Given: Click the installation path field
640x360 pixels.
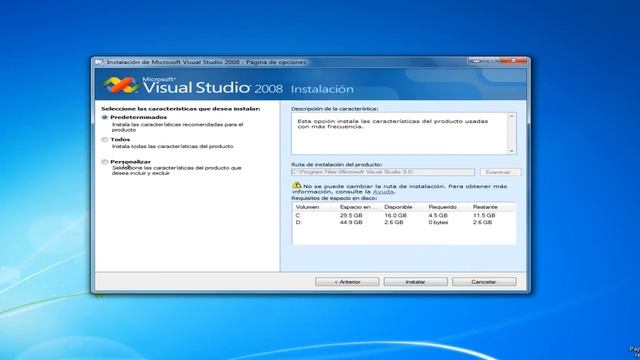Looking at the screenshot, I should 383,172.
